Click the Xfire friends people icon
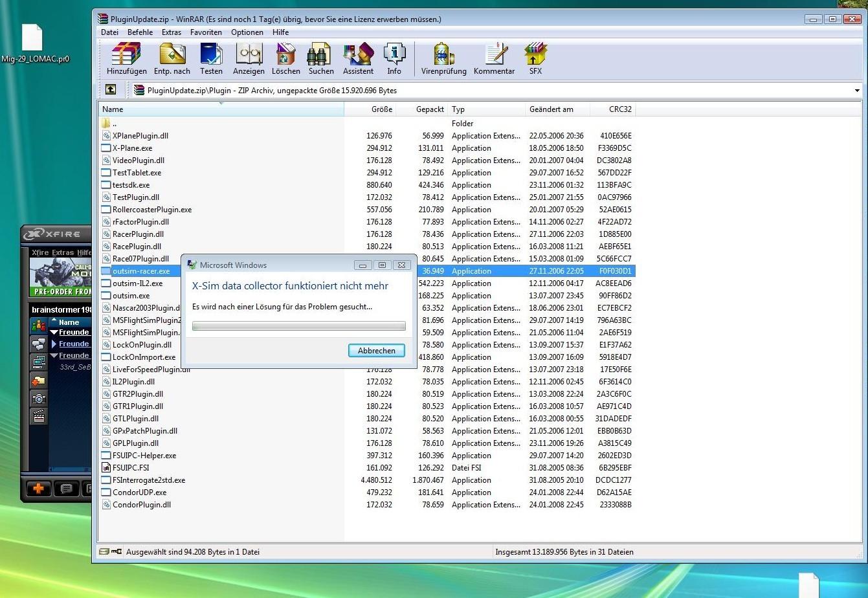The width and height of the screenshot is (868, 598). [39, 325]
